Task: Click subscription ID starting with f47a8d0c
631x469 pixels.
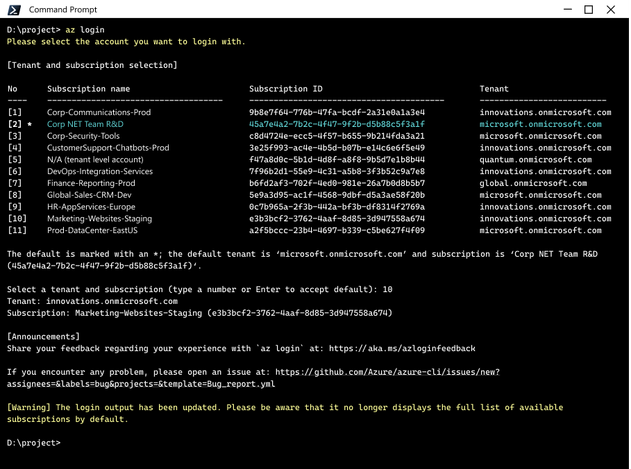Action: (337, 159)
